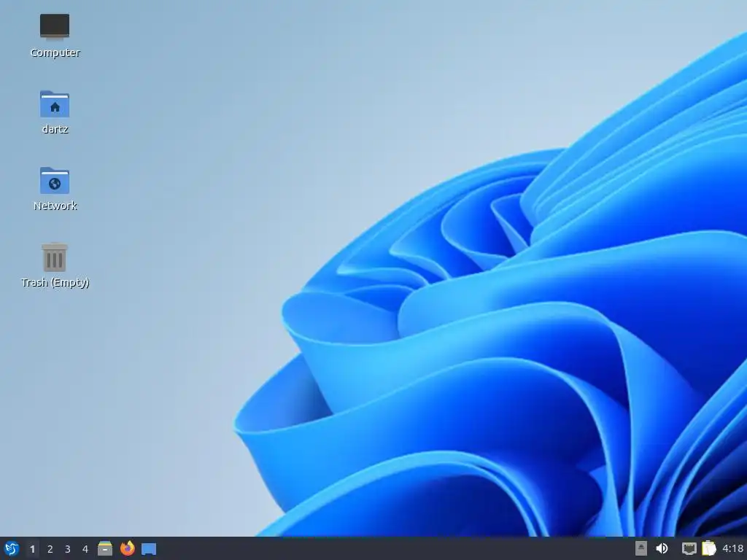Screen dimensions: 747x560
Task: Launch Firefox from the panel
Action: click(127, 548)
